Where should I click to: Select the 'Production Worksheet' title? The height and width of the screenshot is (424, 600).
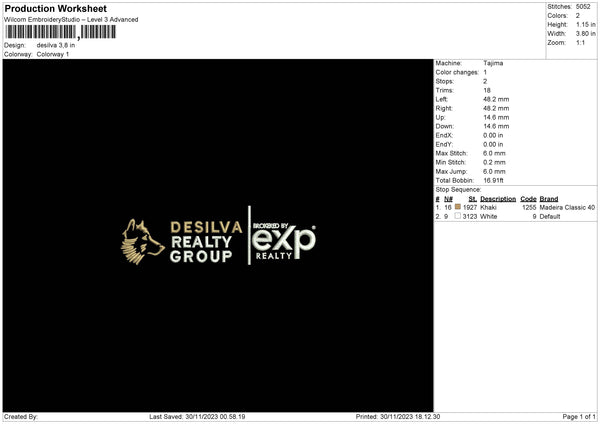point(56,8)
